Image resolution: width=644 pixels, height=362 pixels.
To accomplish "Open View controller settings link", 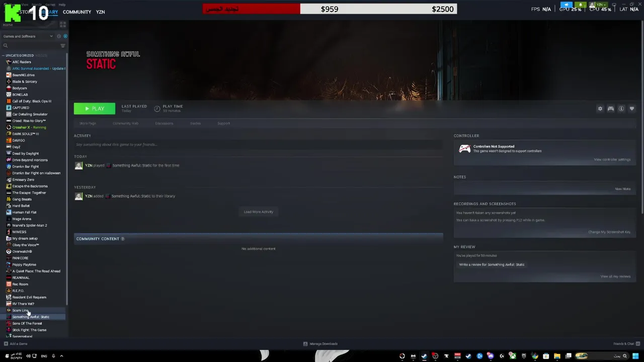I will [612, 159].
